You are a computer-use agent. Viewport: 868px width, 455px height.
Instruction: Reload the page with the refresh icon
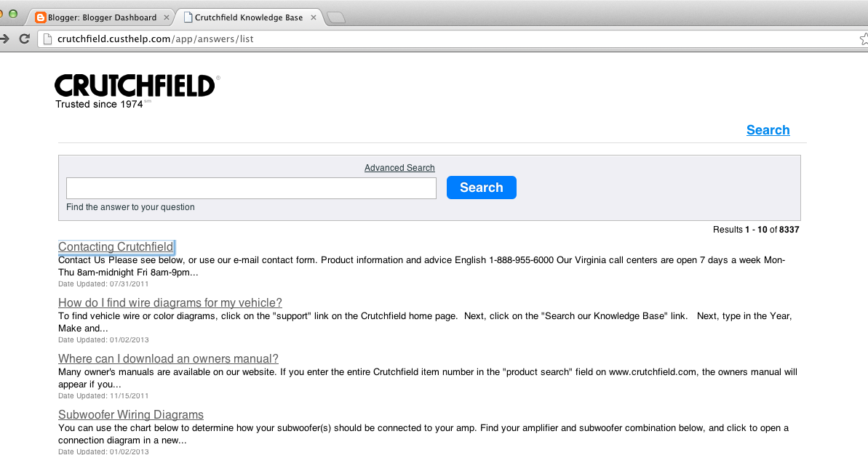pos(24,39)
